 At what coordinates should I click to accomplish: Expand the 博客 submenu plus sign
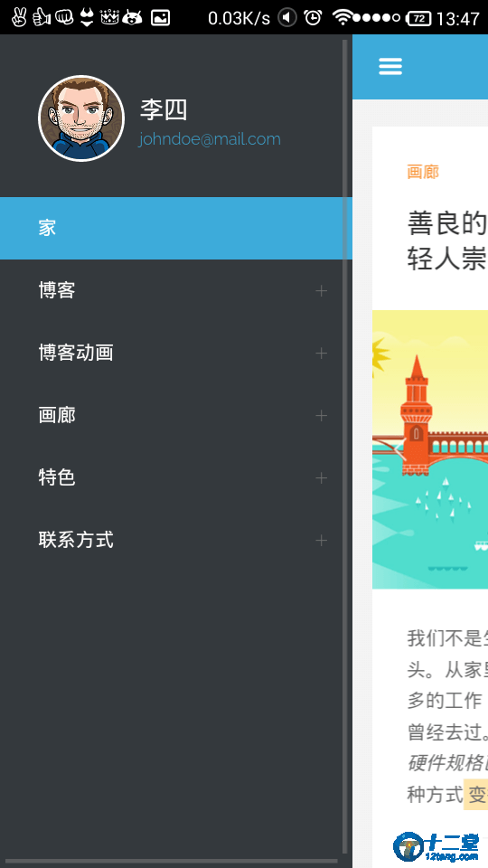(x=321, y=290)
